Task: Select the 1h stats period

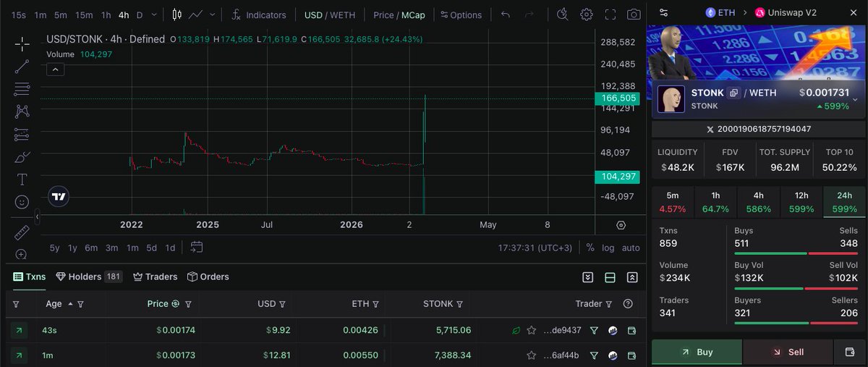Action: pos(715,202)
